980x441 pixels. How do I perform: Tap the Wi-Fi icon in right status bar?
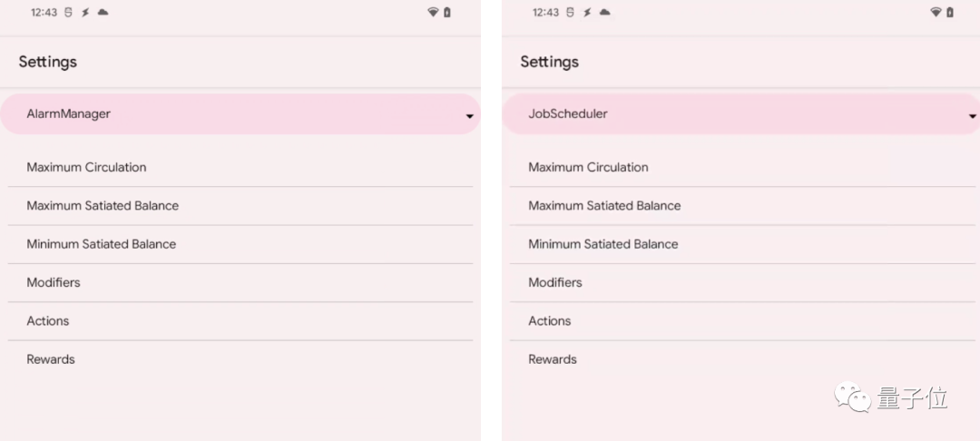pyautogui.click(x=936, y=13)
